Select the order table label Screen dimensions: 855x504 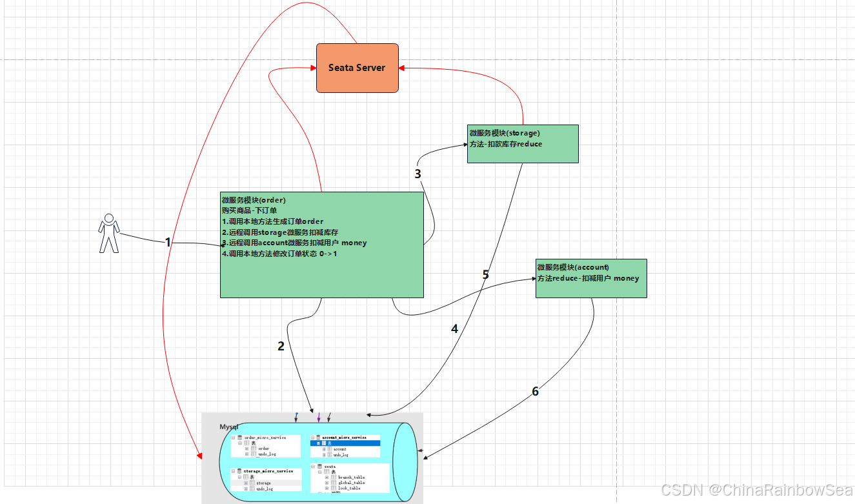pyautogui.click(x=264, y=449)
